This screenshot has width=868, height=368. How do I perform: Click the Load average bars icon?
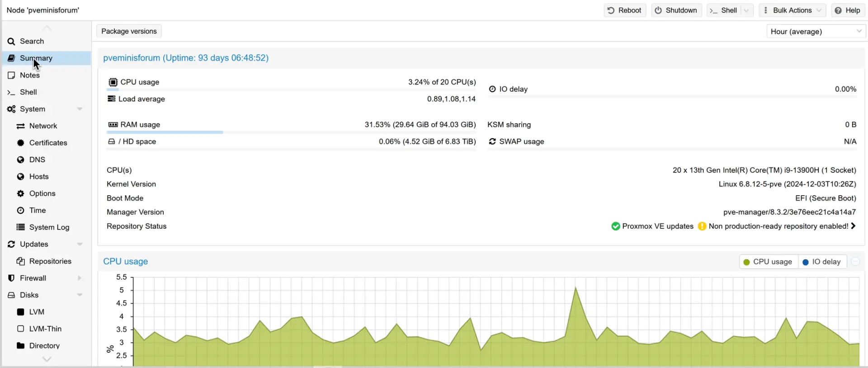tap(111, 99)
